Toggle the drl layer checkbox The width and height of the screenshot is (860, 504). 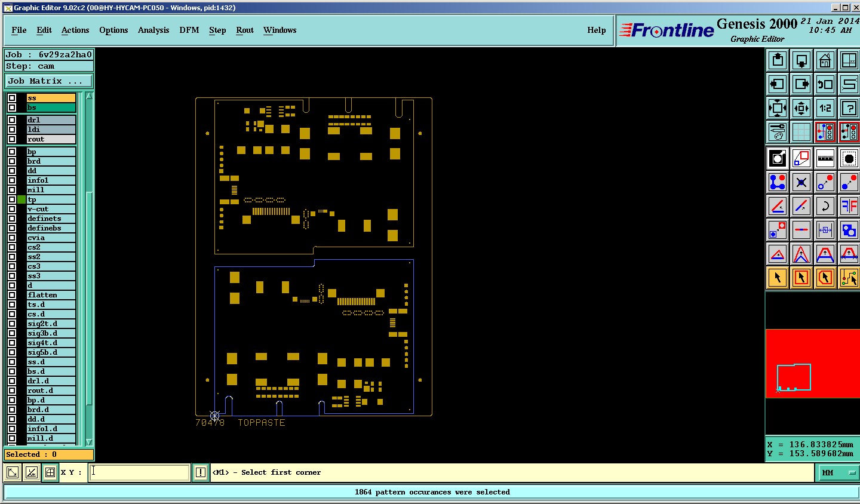(12, 120)
